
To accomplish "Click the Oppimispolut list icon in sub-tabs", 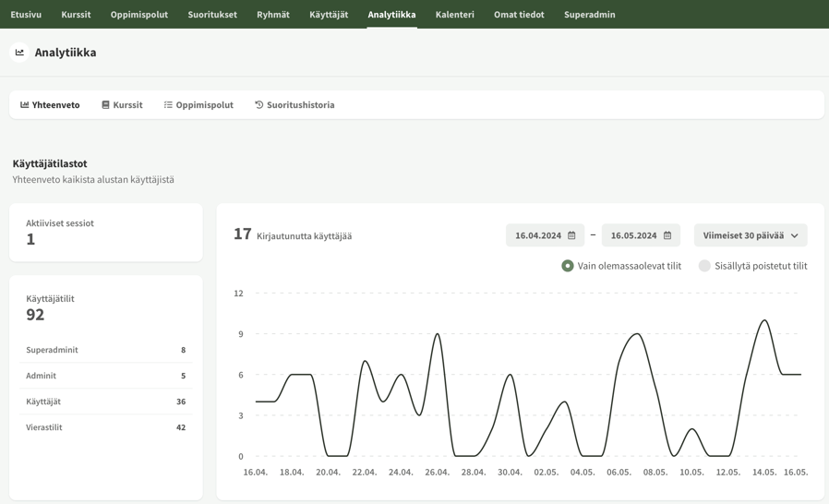I will (x=168, y=104).
